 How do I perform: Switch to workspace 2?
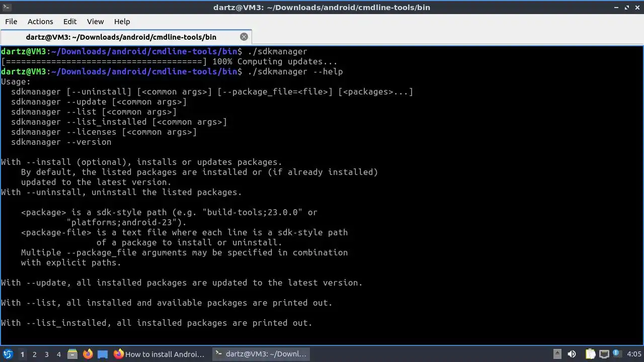pyautogui.click(x=34, y=354)
